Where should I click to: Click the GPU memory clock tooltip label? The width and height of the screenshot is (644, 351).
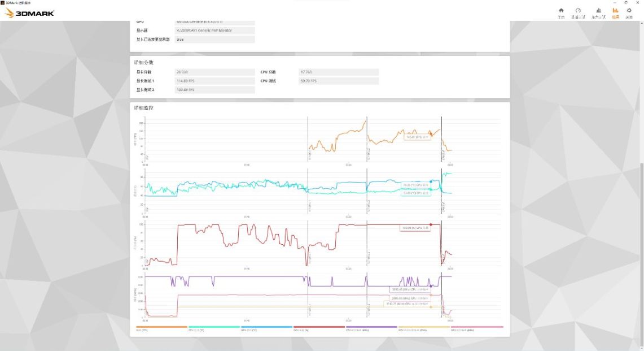(408, 304)
